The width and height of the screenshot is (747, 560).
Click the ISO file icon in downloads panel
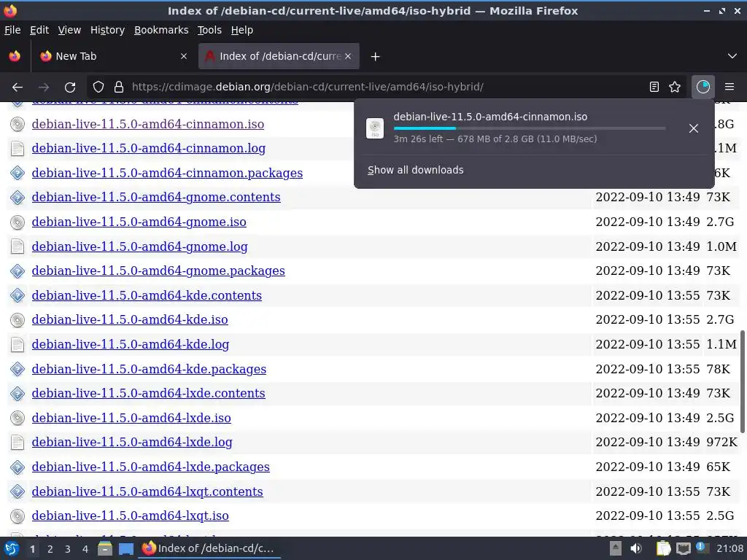(375, 128)
